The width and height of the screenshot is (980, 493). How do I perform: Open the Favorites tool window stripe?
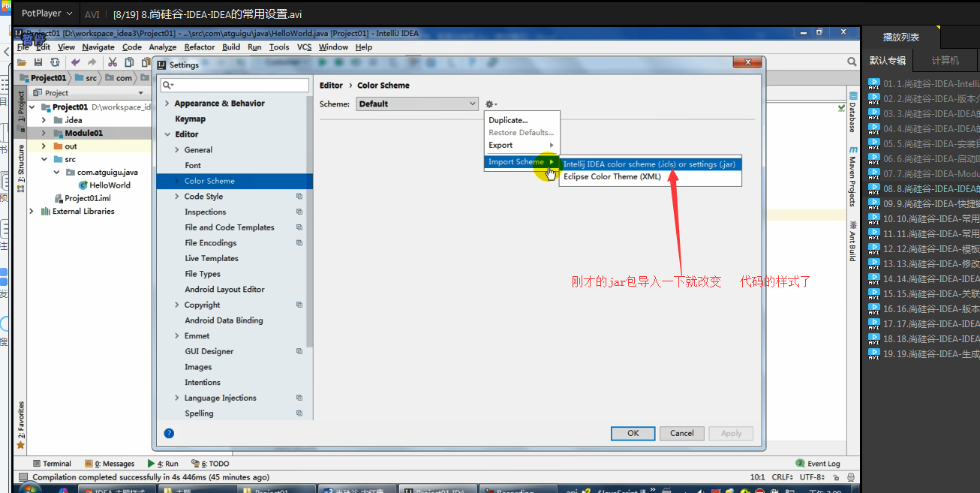(x=21, y=425)
